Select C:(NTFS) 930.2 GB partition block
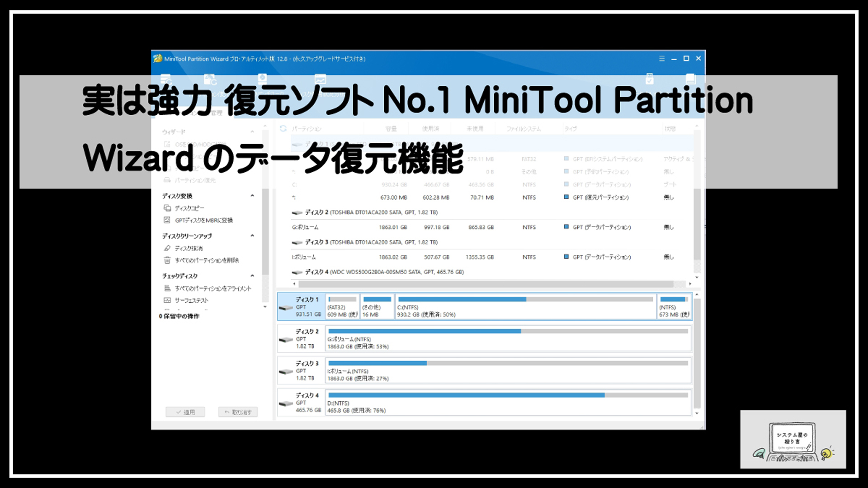Image resolution: width=868 pixels, height=488 pixels. (525, 307)
